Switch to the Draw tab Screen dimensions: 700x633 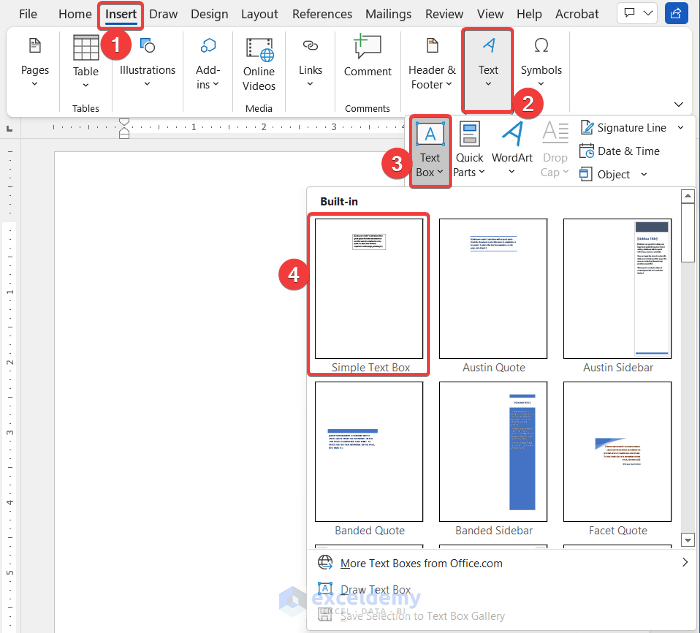[x=163, y=14]
